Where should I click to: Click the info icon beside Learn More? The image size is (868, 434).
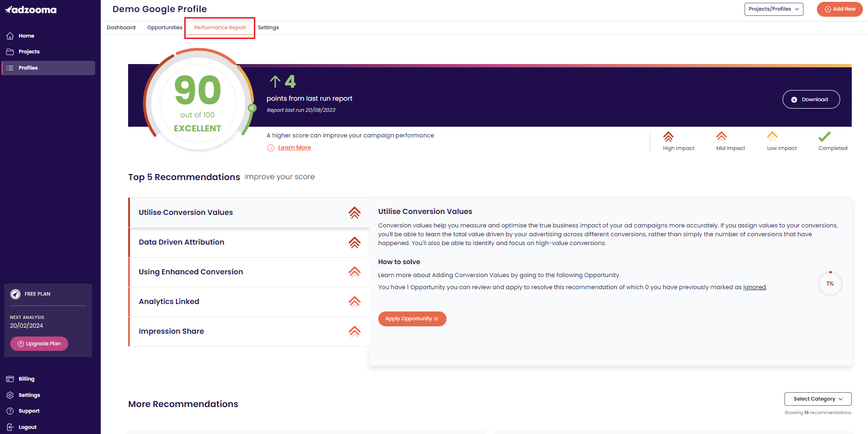click(271, 148)
